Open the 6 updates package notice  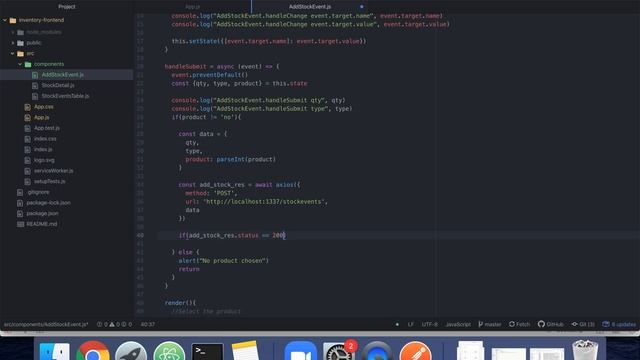[619, 324]
